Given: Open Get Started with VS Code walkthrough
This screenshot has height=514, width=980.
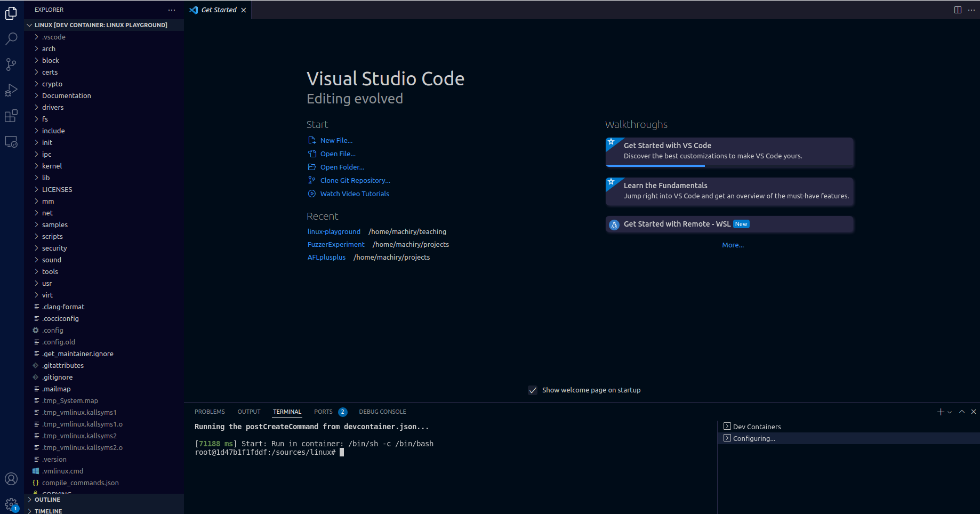Looking at the screenshot, I should tap(729, 152).
